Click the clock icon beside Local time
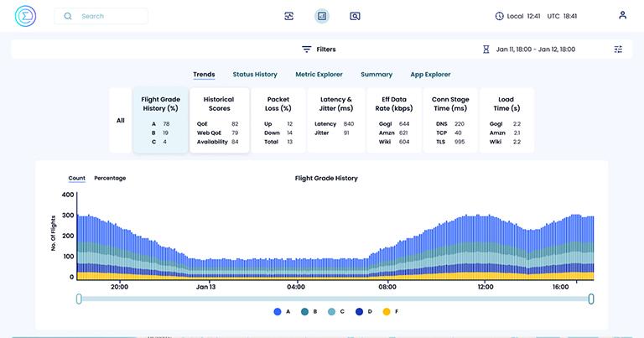This screenshot has width=644, height=338. (x=500, y=16)
